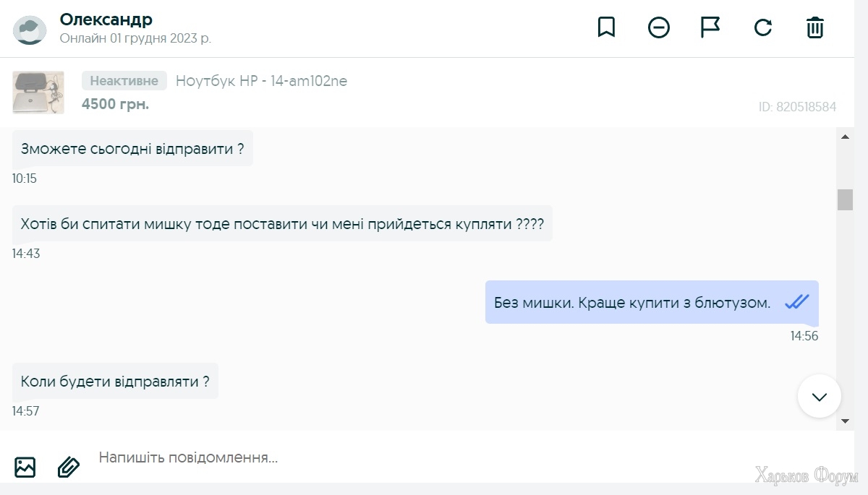Select the message Зможете сьогодні відправити ?
Viewport: 868px width, 495px height.
[x=132, y=149]
